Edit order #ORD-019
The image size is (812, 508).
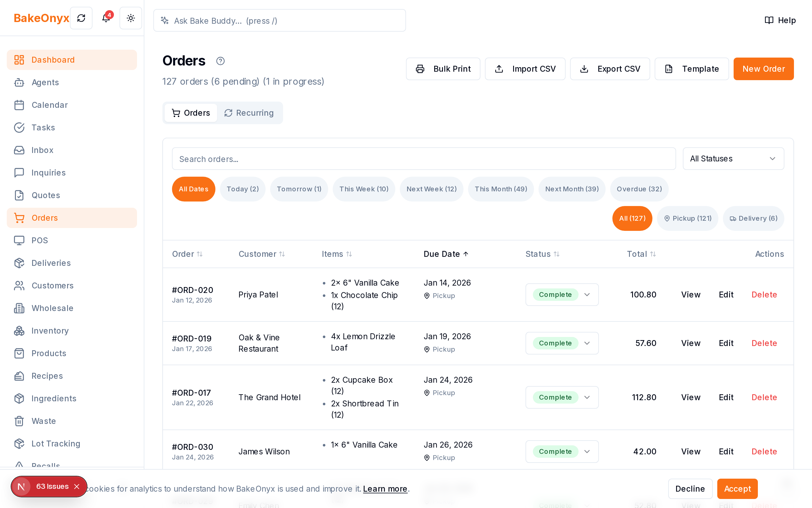point(726,343)
